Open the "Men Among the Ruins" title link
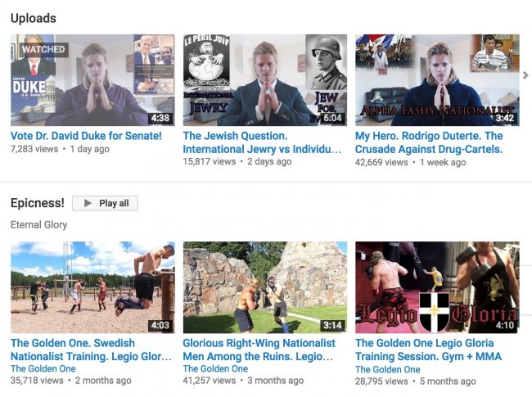This screenshot has width=532, height=397. coord(259,350)
